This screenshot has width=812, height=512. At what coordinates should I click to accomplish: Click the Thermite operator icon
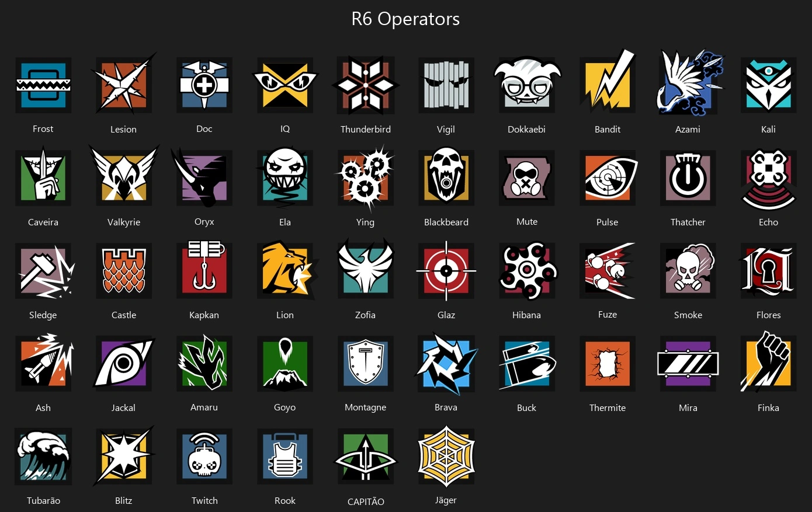[x=608, y=363]
